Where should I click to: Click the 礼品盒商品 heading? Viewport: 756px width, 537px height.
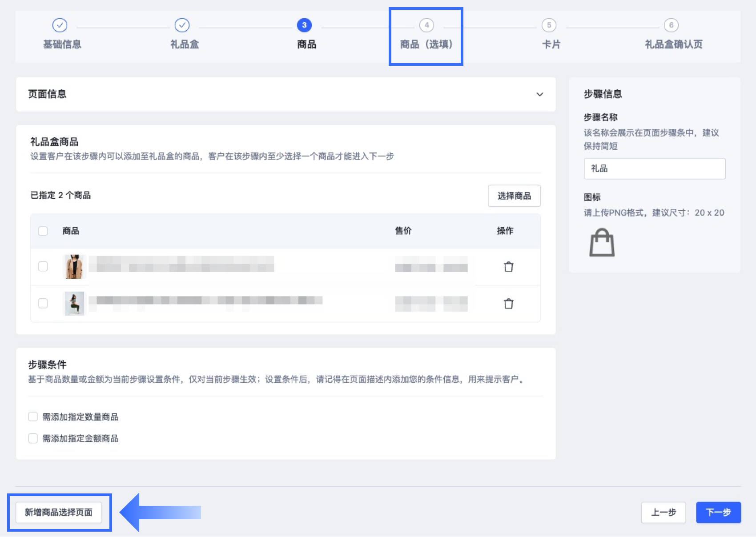54,141
